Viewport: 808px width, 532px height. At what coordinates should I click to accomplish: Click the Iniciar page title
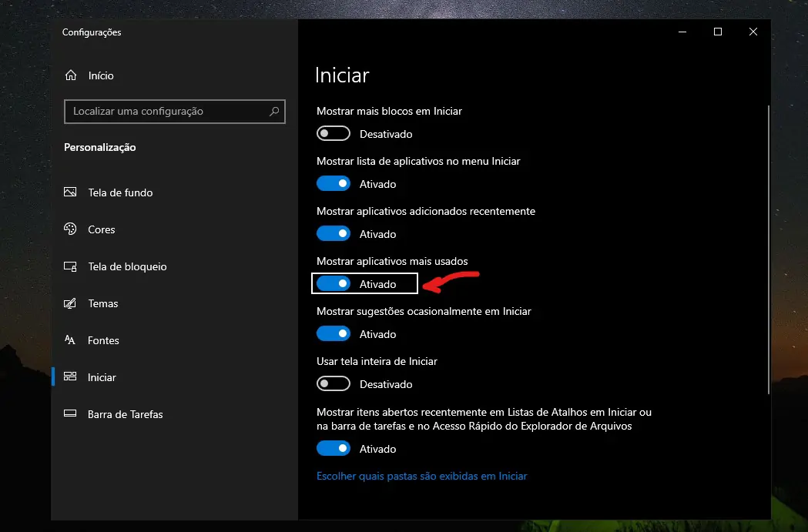coord(342,75)
